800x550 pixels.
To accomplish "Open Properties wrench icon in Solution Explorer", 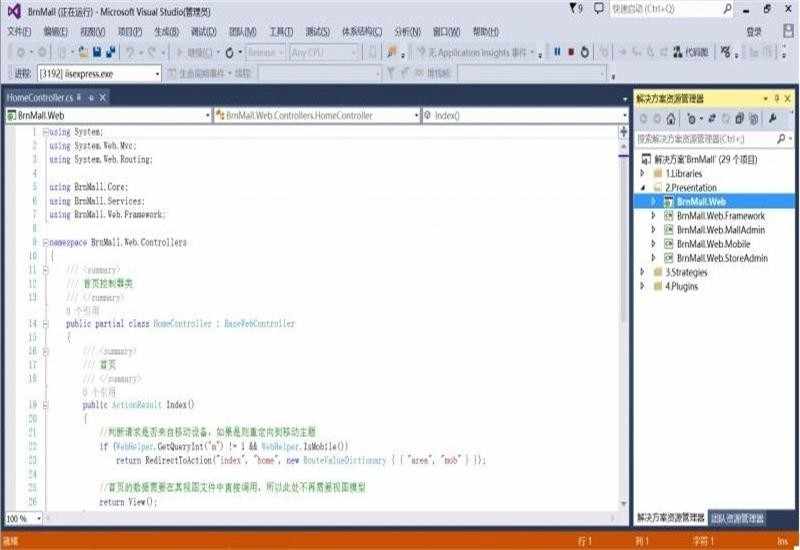I will (x=772, y=119).
